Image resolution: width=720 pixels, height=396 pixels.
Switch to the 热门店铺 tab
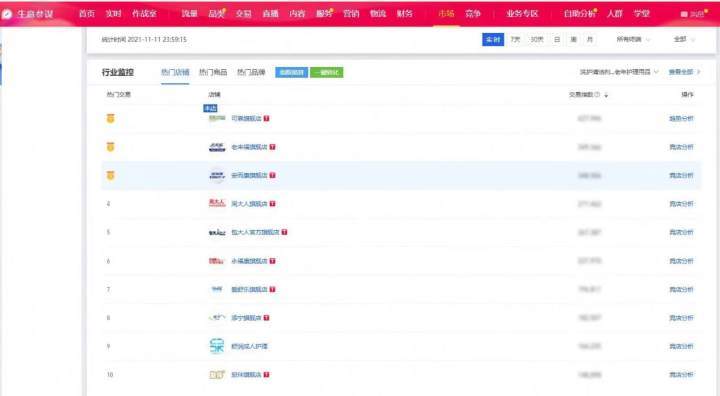(x=175, y=72)
